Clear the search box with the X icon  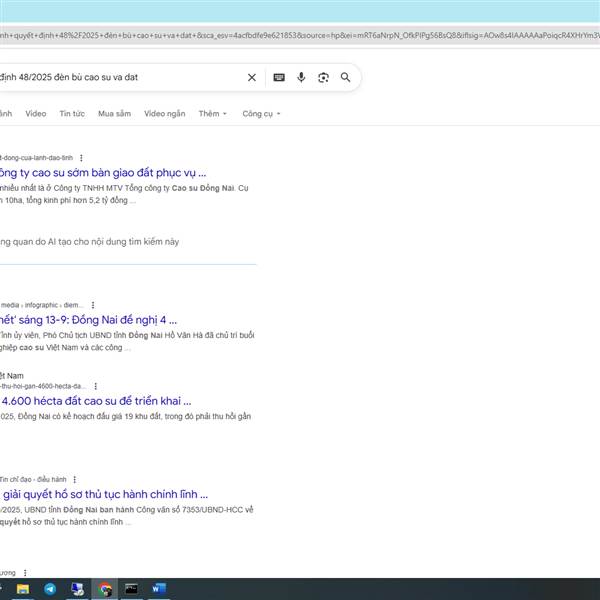(x=252, y=77)
